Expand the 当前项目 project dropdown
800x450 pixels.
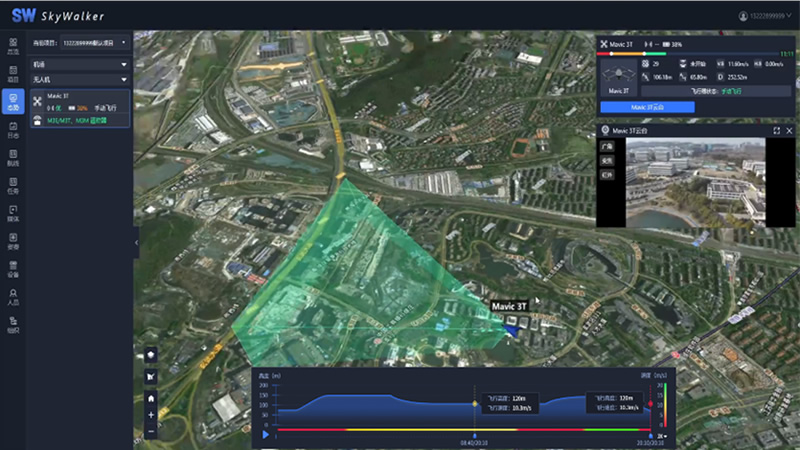coord(95,43)
